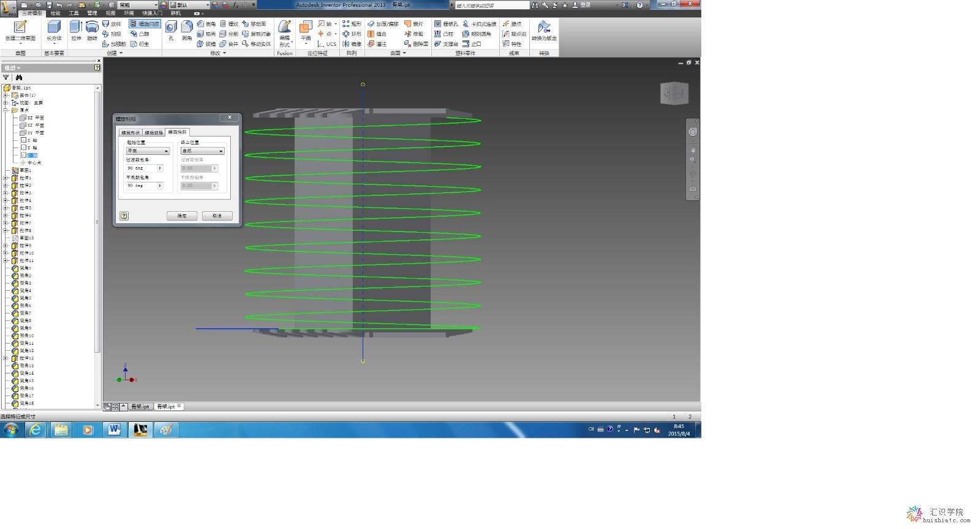980x529 pixels.
Task: Click the ViewCube in the viewport corner
Action: [674, 93]
